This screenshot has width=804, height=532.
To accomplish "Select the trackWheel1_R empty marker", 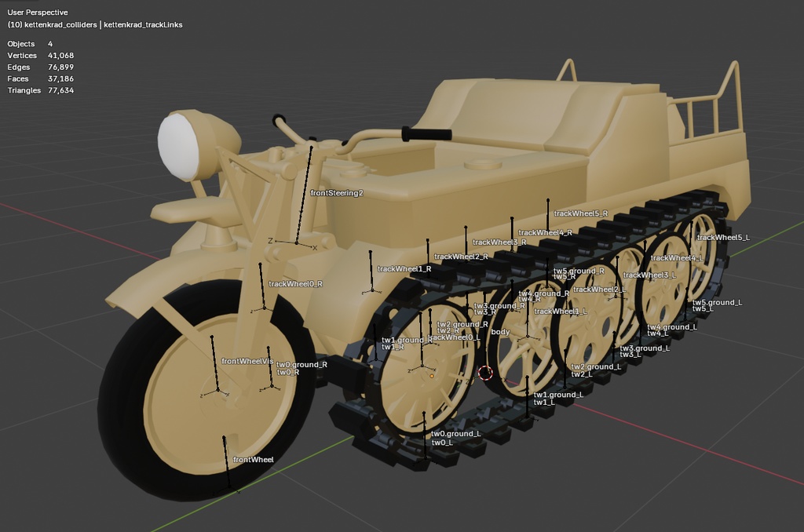I will click(x=371, y=291).
